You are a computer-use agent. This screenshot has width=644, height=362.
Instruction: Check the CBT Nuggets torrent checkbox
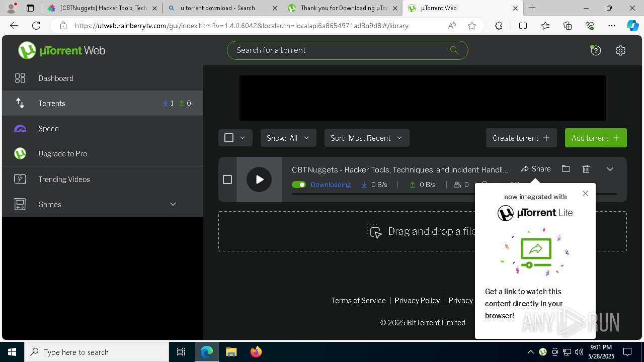click(227, 179)
